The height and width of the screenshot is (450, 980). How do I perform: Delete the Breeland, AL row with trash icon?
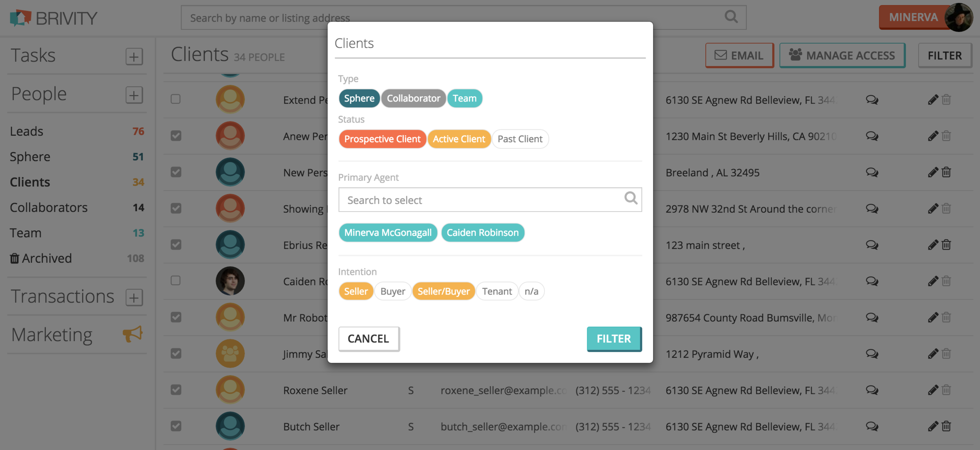946,172
